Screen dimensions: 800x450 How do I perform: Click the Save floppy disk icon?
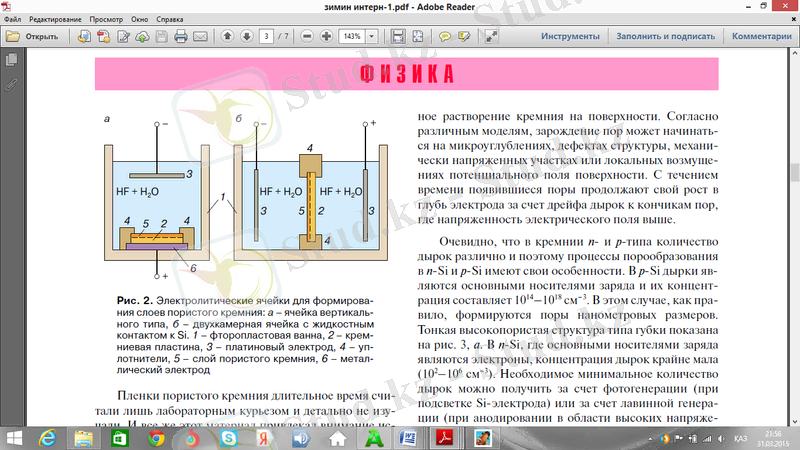tap(162, 37)
